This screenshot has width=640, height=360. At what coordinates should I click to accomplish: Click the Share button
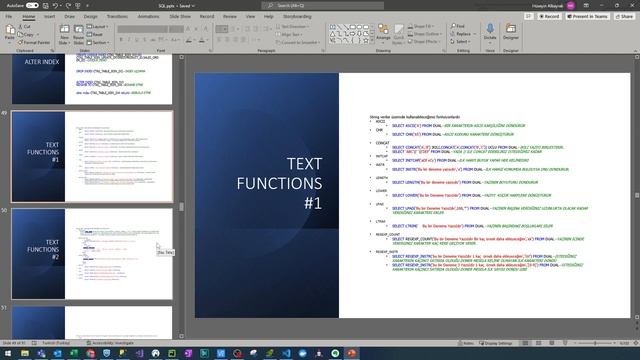click(624, 16)
